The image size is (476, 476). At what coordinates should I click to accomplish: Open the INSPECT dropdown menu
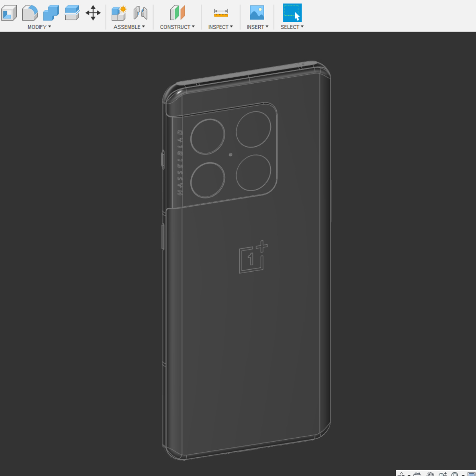coord(220,27)
